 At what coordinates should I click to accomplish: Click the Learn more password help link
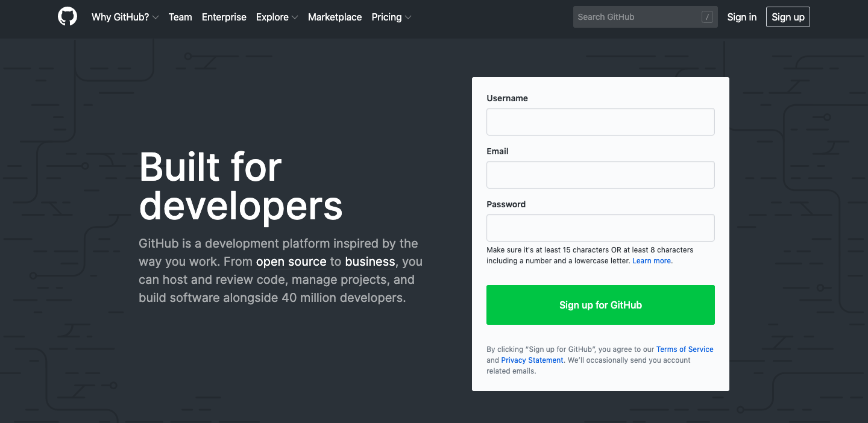651,260
